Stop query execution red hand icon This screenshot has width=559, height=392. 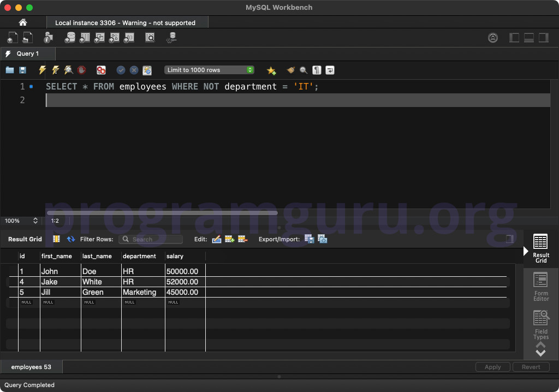(x=82, y=70)
